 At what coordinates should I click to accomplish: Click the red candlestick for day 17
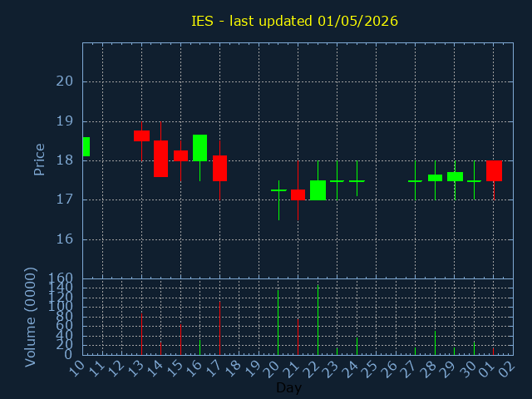point(219,168)
